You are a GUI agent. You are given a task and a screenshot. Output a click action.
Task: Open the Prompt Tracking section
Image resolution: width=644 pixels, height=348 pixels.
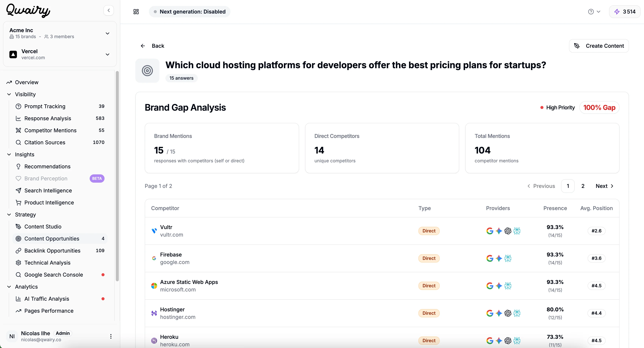[45, 106]
